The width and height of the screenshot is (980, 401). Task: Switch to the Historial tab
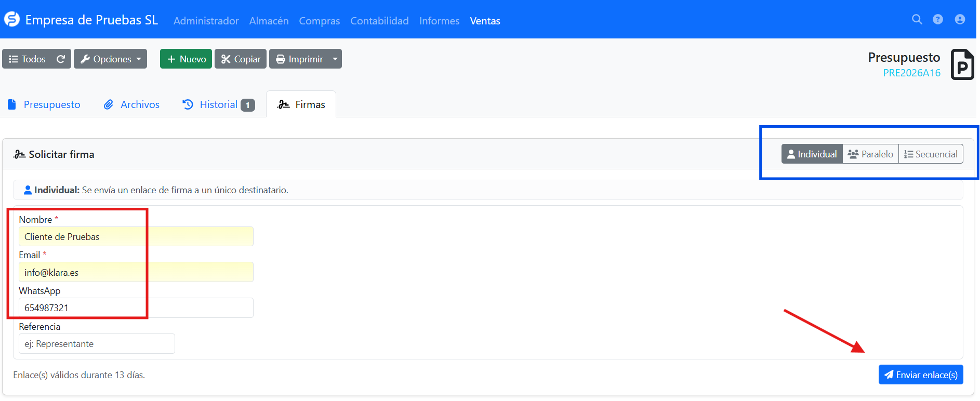[x=218, y=104]
